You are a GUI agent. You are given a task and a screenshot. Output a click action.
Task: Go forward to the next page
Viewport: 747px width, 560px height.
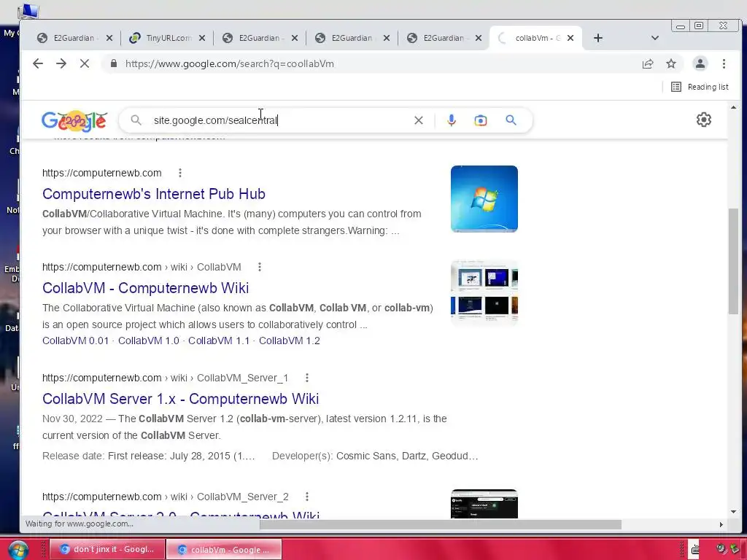[61, 63]
